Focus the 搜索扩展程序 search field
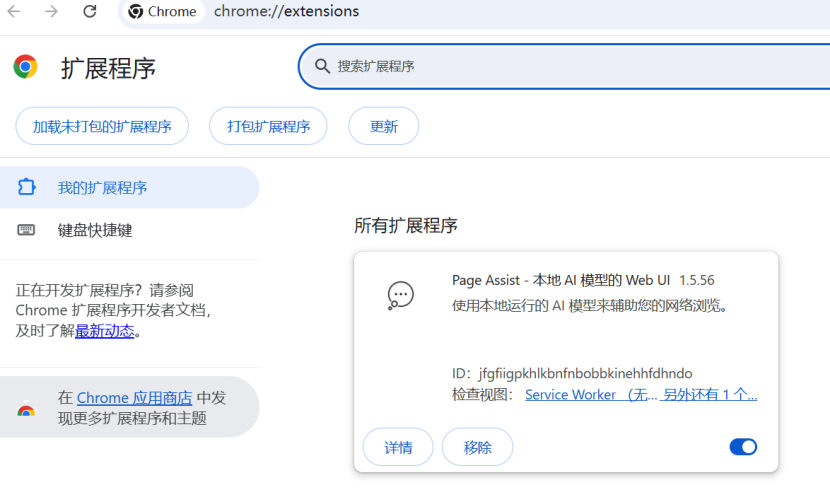The height and width of the screenshot is (497, 830). click(564, 66)
